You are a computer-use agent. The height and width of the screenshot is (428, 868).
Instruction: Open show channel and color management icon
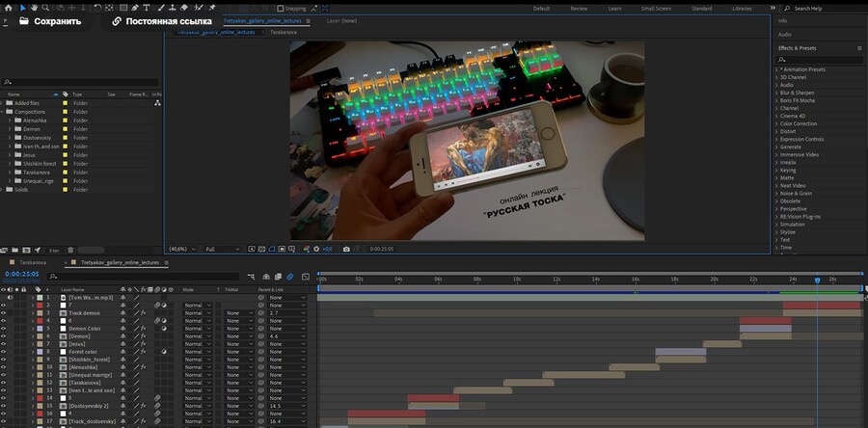point(307,249)
